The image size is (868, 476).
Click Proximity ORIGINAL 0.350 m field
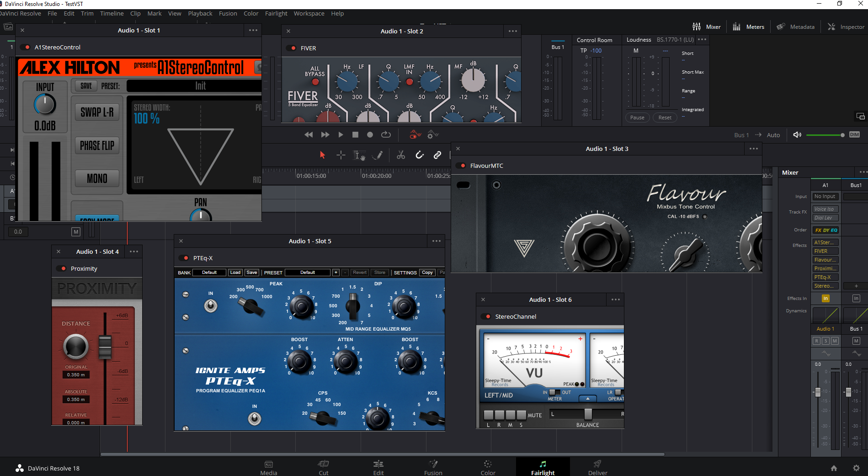click(x=76, y=374)
